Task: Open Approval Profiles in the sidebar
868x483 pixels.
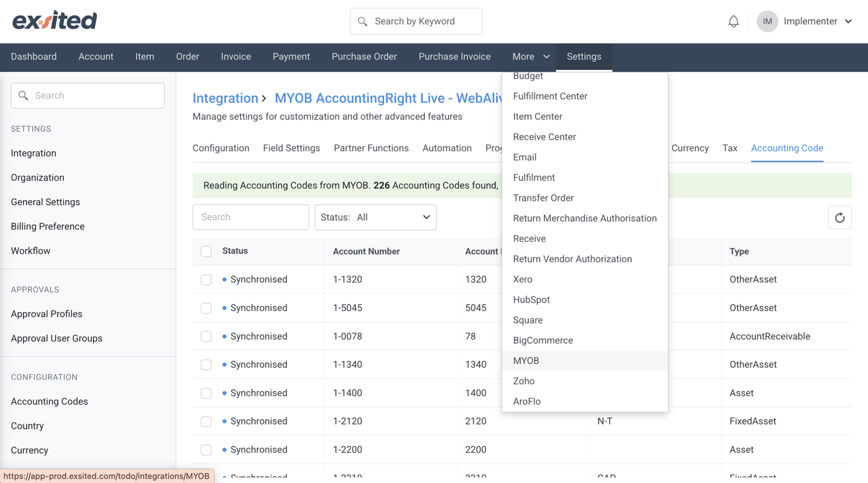Action: point(46,314)
